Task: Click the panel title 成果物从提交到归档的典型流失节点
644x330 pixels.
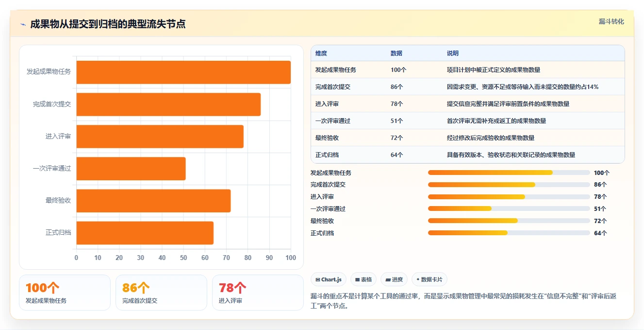Action: pyautogui.click(x=108, y=24)
